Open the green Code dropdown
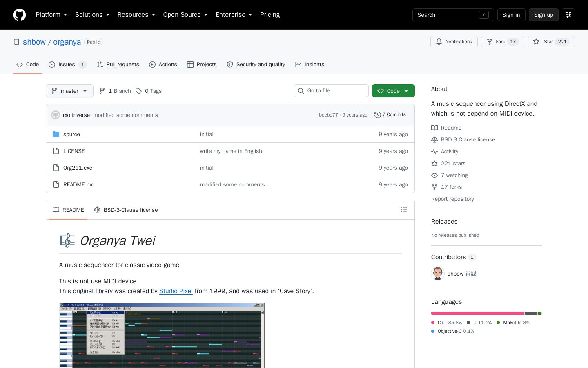Image resolution: width=588 pixels, height=368 pixels. (x=393, y=91)
